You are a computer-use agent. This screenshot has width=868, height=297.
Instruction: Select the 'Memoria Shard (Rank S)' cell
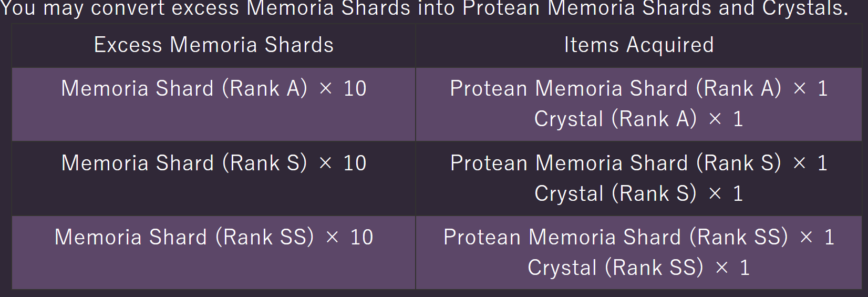(184, 163)
